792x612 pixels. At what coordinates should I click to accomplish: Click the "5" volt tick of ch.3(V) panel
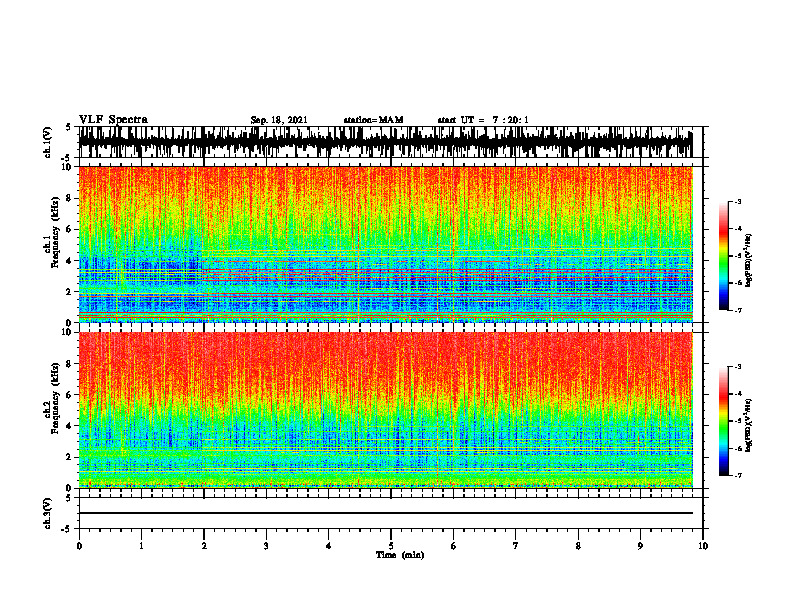coord(68,498)
